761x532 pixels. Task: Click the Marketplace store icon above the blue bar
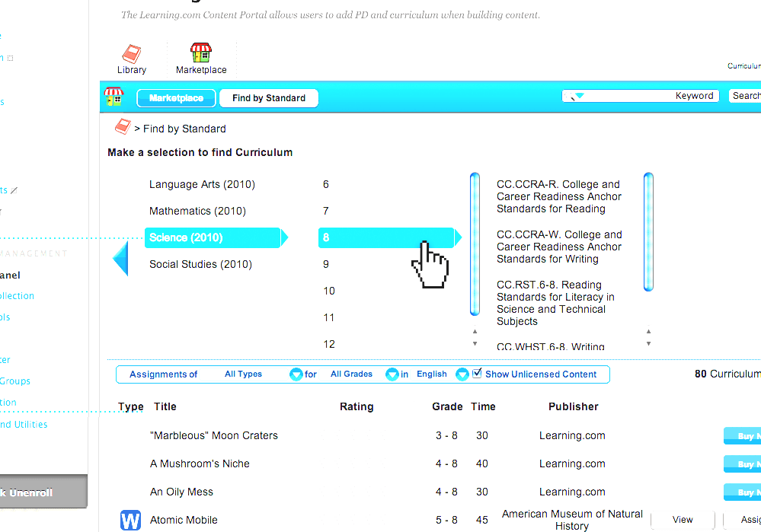click(200, 53)
